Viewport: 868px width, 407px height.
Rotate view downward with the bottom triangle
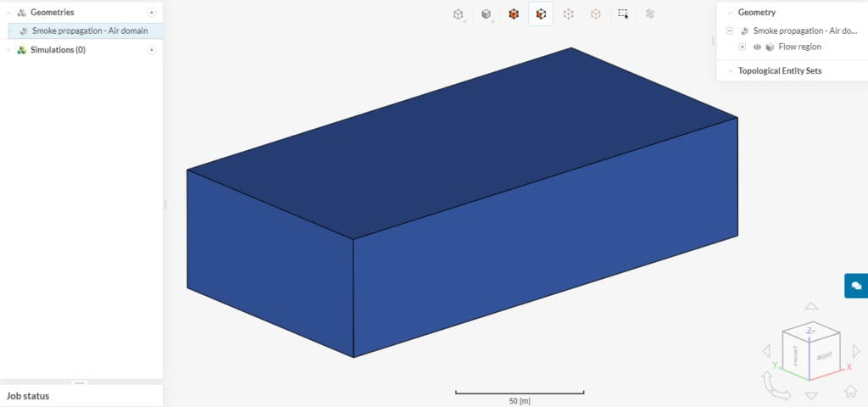[x=811, y=395]
